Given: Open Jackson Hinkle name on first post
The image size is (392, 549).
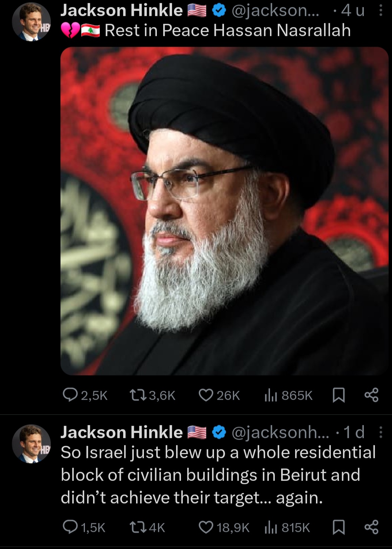Looking at the screenshot, I should [122, 11].
